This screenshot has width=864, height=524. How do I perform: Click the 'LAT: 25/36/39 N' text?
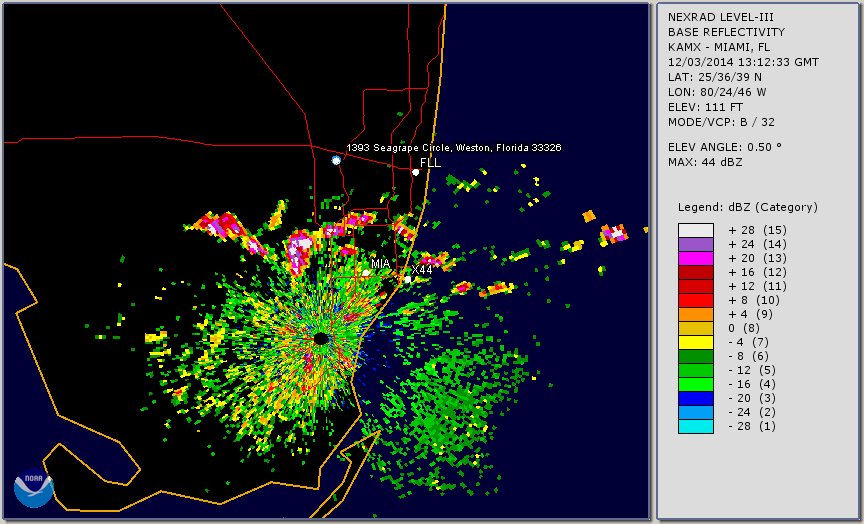pos(715,77)
